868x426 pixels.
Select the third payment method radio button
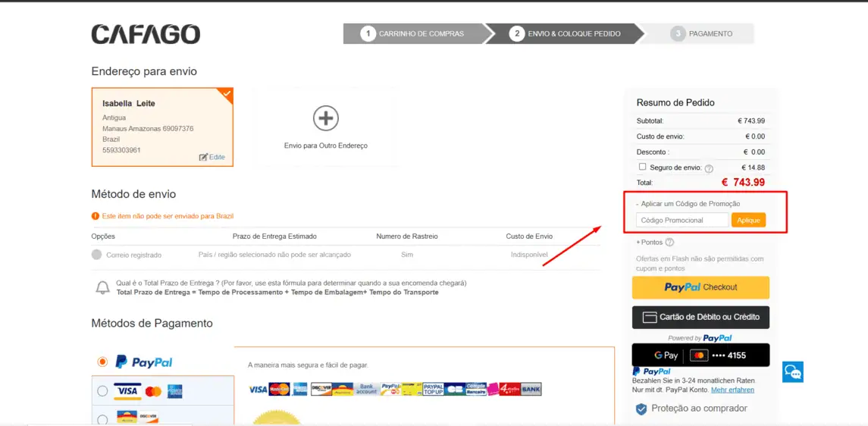(x=102, y=419)
